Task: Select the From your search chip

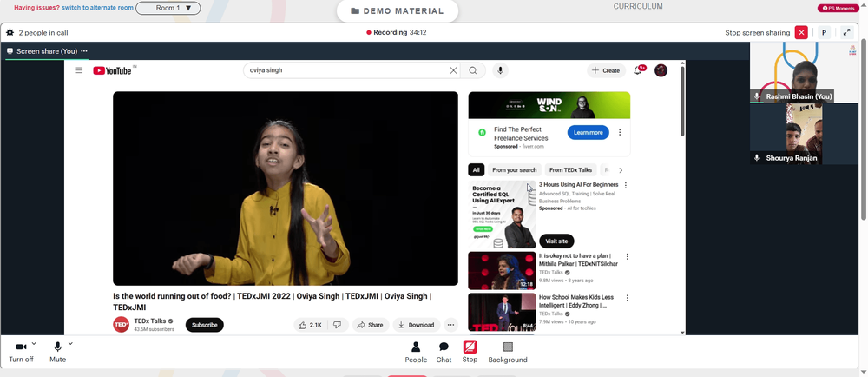Action: point(514,170)
